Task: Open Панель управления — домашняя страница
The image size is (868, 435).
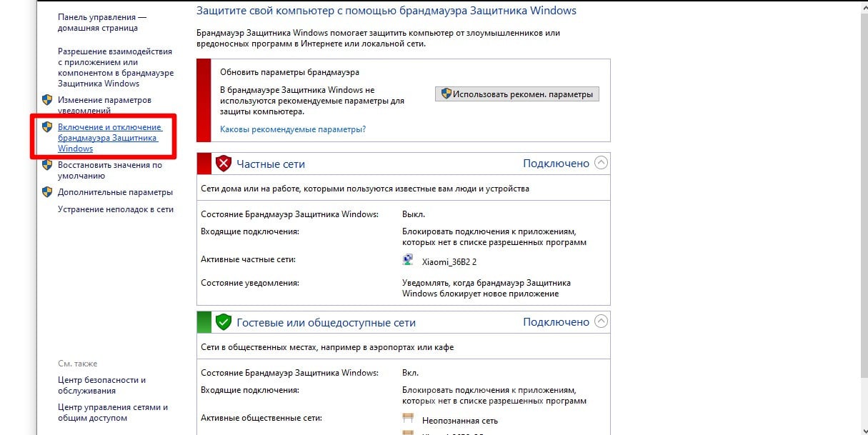Action: point(102,22)
